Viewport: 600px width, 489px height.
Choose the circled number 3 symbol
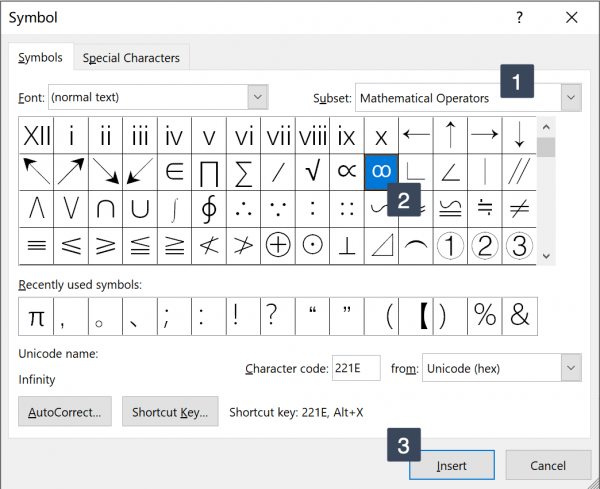pyautogui.click(x=519, y=245)
